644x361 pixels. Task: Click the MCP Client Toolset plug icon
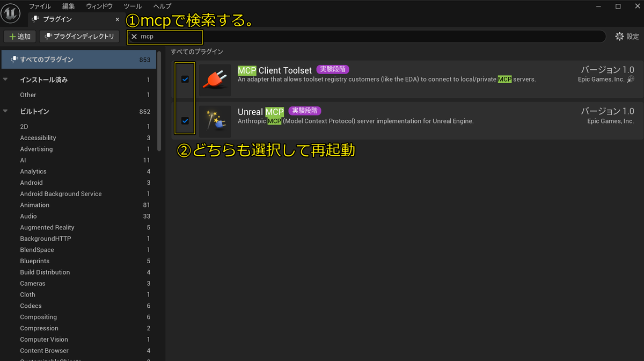[215, 80]
